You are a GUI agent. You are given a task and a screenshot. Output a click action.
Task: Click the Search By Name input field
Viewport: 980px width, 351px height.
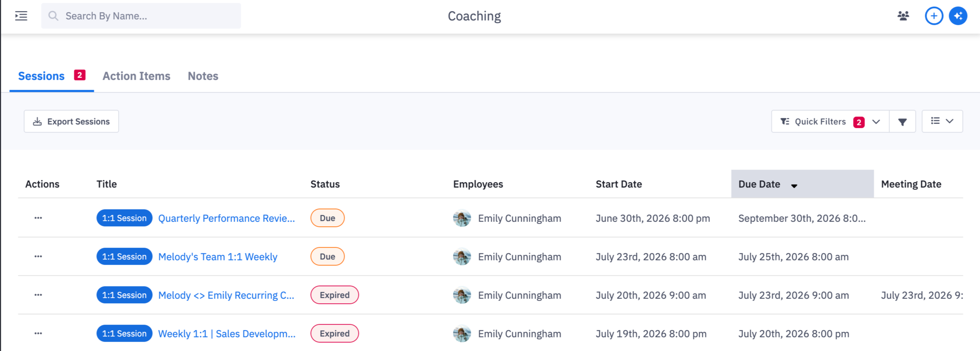click(141, 16)
